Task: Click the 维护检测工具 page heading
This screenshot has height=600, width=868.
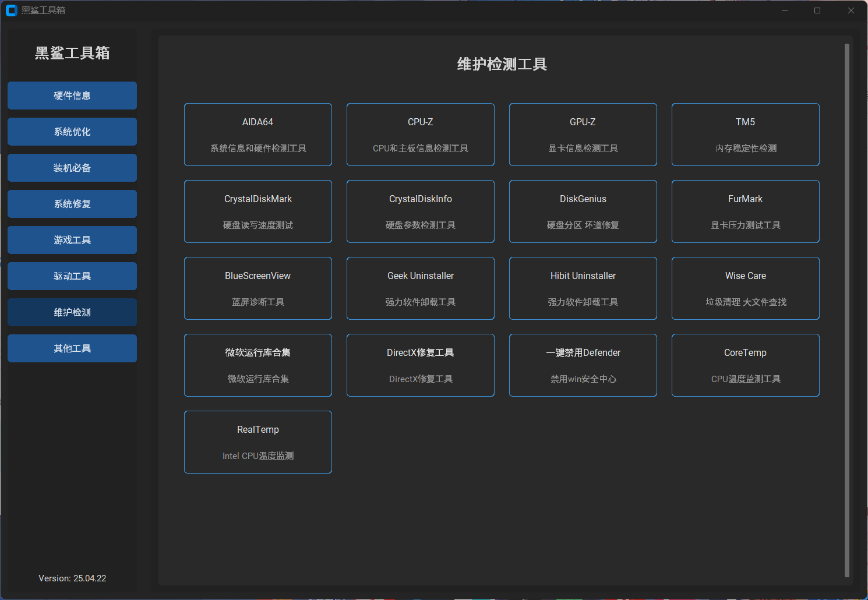Action: (x=502, y=64)
